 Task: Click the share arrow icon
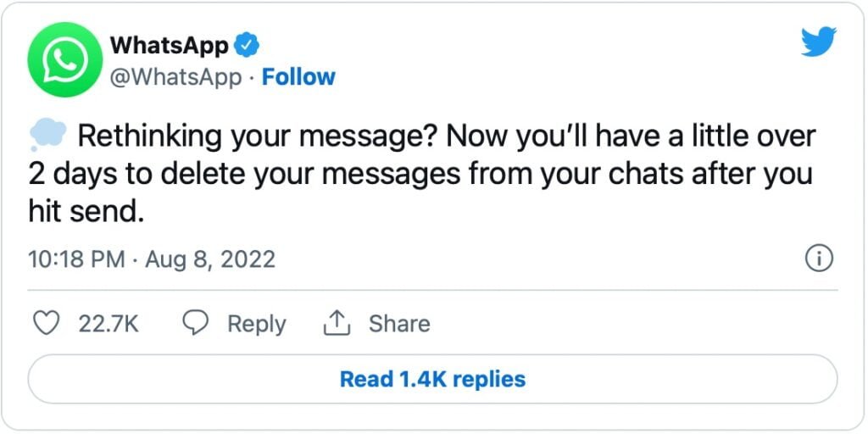click(337, 323)
